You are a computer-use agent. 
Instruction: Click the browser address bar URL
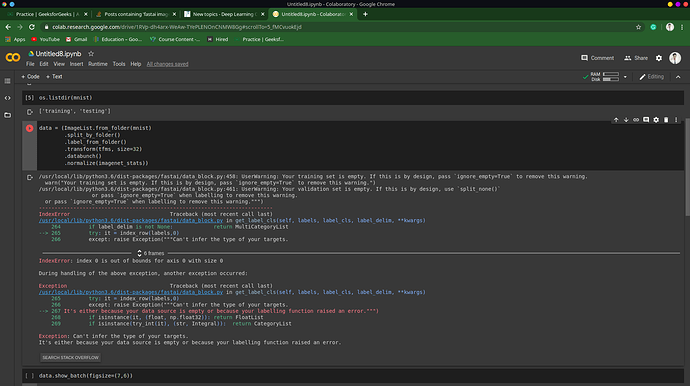(177, 27)
